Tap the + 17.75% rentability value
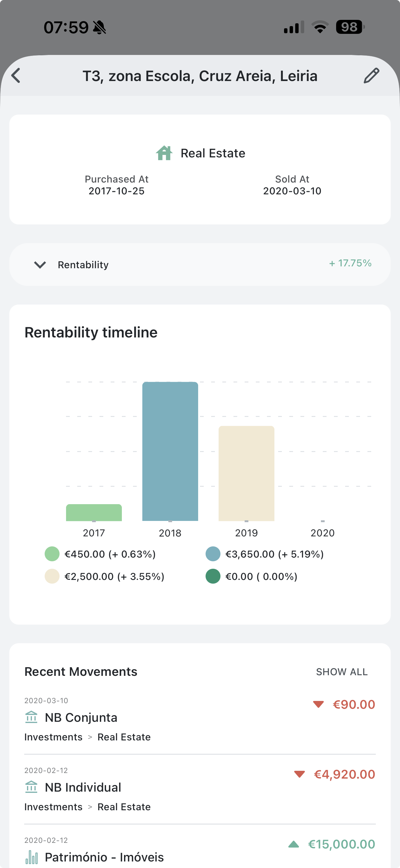Viewport: 400px width, 868px height. (x=350, y=263)
